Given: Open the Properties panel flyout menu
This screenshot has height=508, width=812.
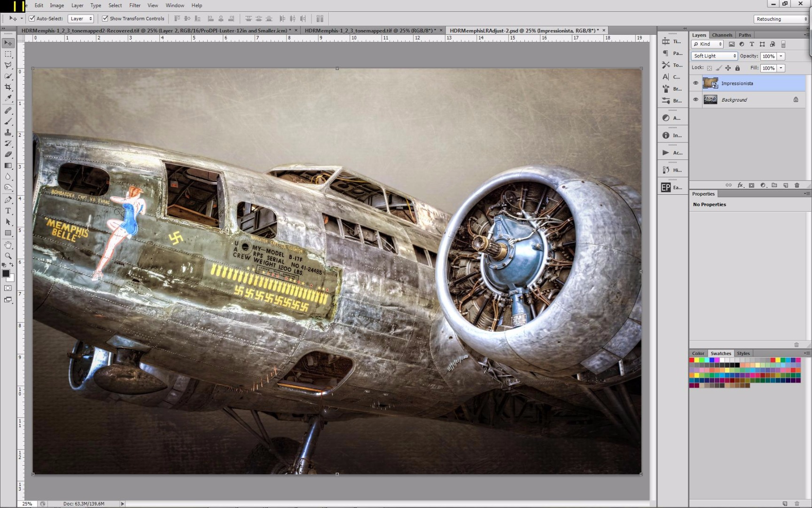Looking at the screenshot, I should (806, 194).
